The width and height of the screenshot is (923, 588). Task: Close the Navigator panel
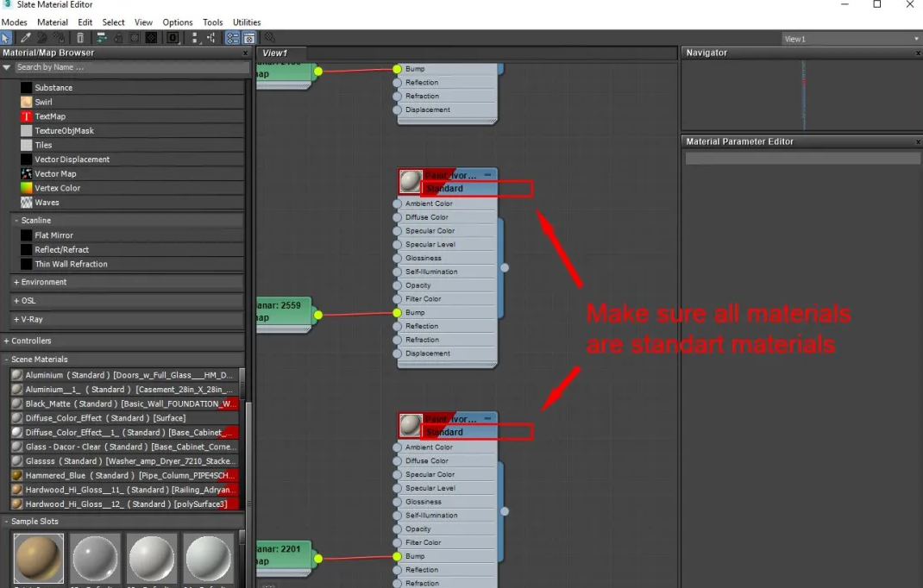pos(918,53)
